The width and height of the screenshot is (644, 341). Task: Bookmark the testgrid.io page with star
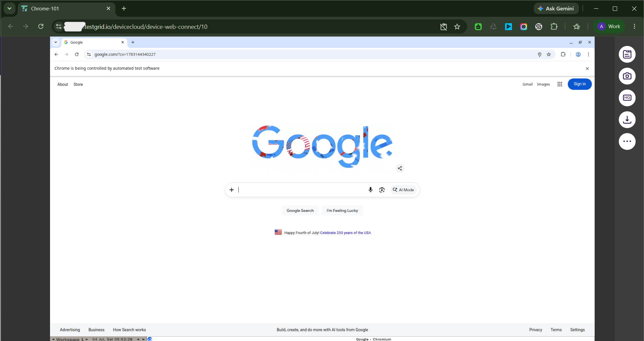(x=457, y=27)
